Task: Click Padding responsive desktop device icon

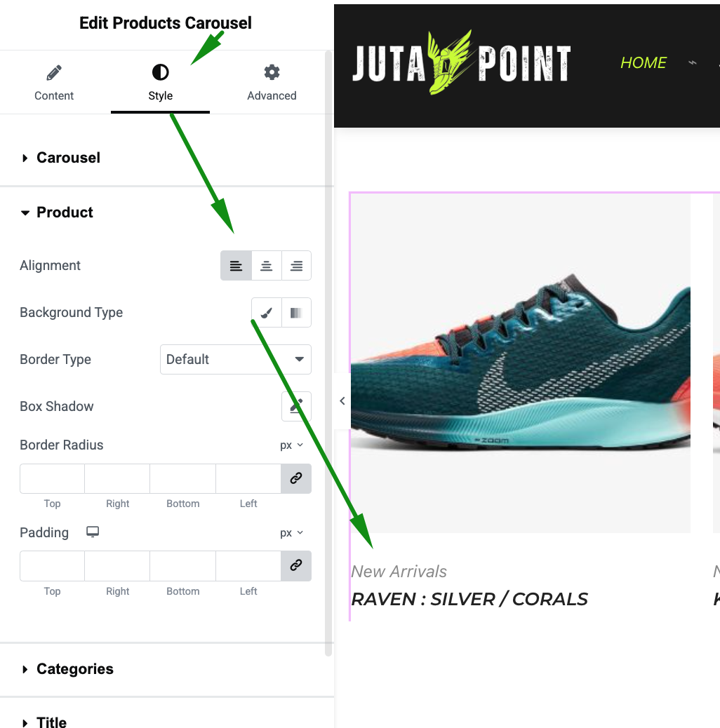Action: pos(93,532)
